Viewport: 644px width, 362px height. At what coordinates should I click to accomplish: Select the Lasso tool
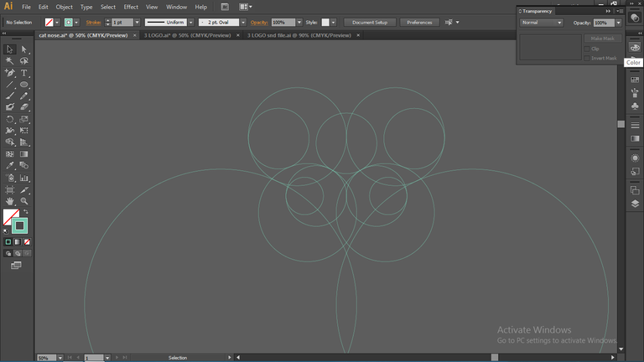coord(23,61)
